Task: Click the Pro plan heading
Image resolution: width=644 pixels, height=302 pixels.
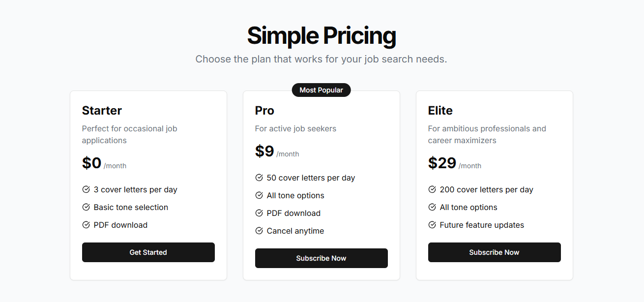Action: pyautogui.click(x=264, y=110)
